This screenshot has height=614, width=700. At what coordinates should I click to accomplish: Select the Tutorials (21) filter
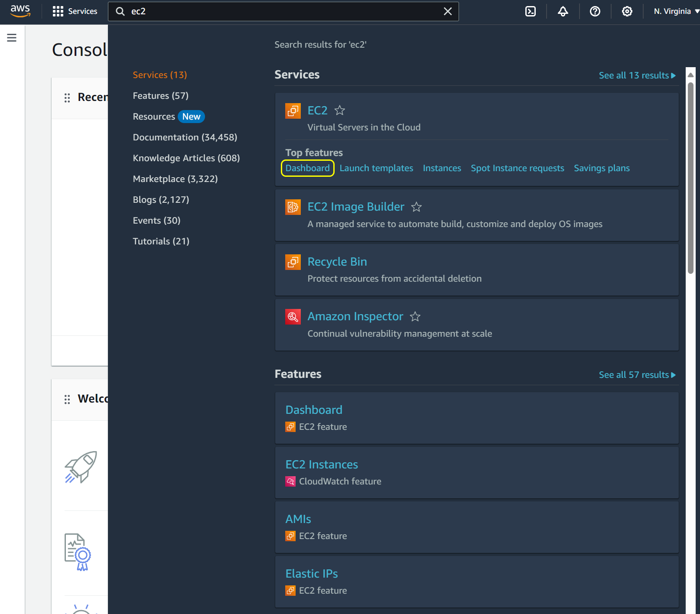click(161, 241)
